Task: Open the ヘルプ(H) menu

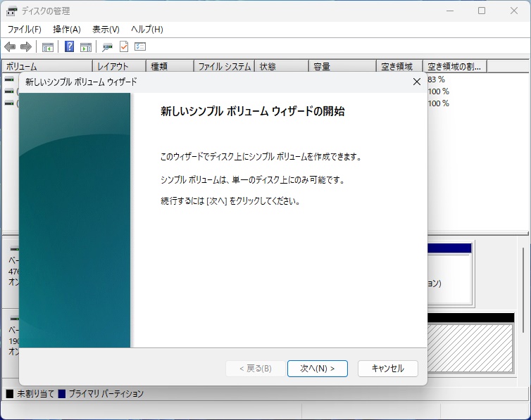Action: coord(146,30)
